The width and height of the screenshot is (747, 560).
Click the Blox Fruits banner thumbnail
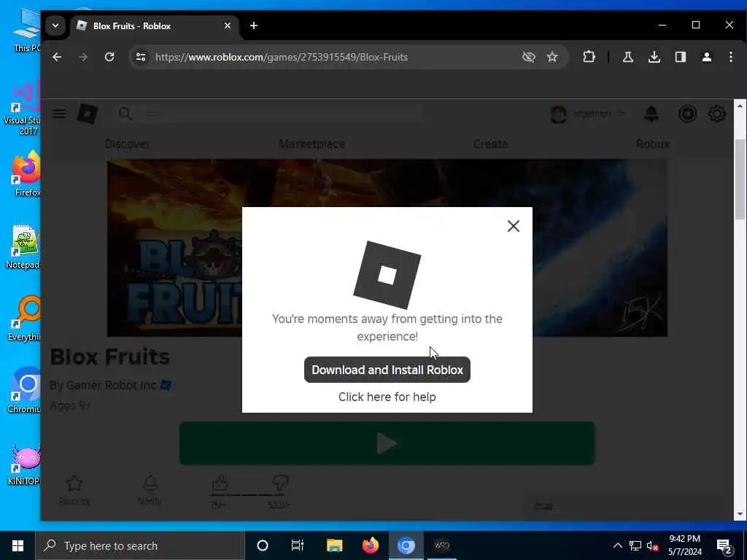387,248
